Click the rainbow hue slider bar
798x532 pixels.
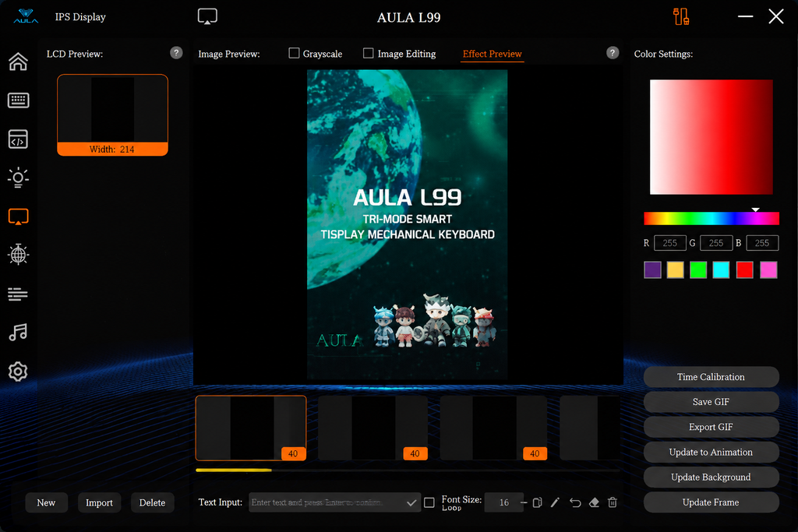coord(711,218)
